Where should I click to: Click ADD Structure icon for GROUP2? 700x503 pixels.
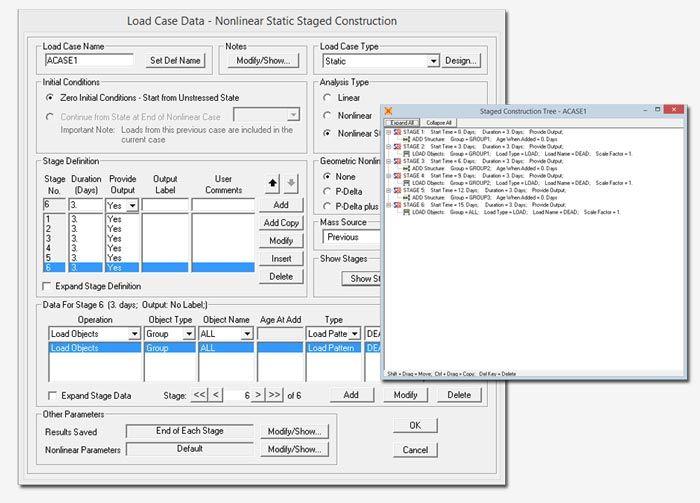coord(406,169)
